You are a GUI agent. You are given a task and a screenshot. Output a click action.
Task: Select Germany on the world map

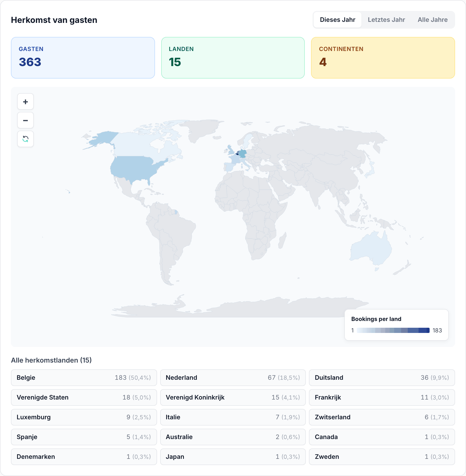click(x=243, y=153)
